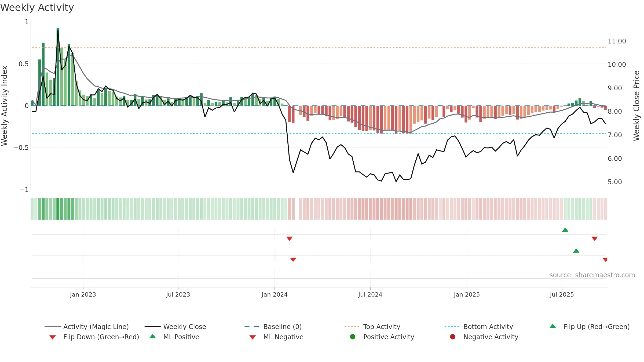Click the red ML negative marker in early 2024 second row
Viewport: 644px width, 362px height.
pyautogui.click(x=293, y=260)
